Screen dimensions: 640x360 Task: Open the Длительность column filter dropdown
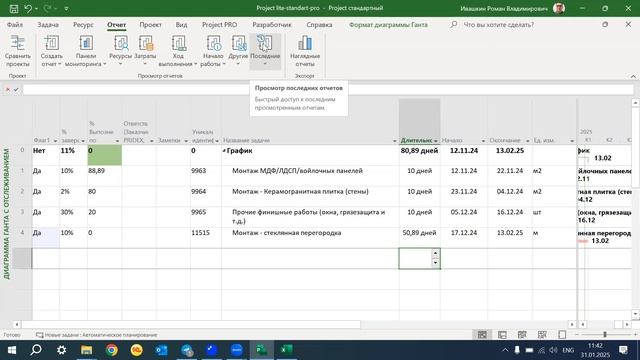[436, 141]
